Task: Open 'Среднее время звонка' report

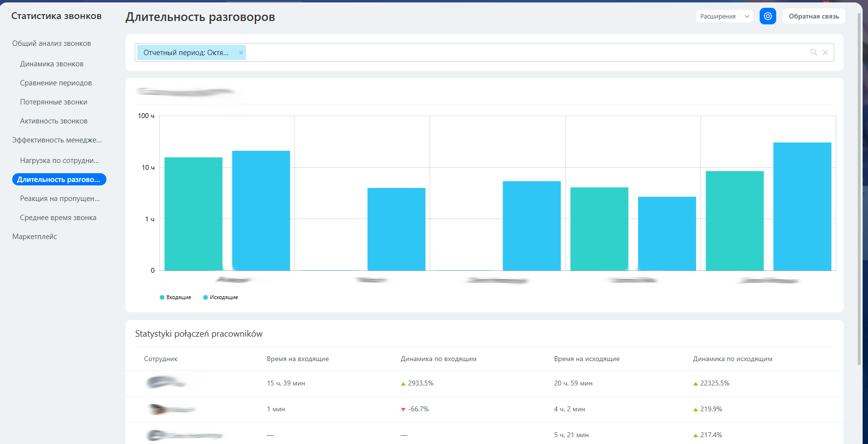Action: click(58, 218)
